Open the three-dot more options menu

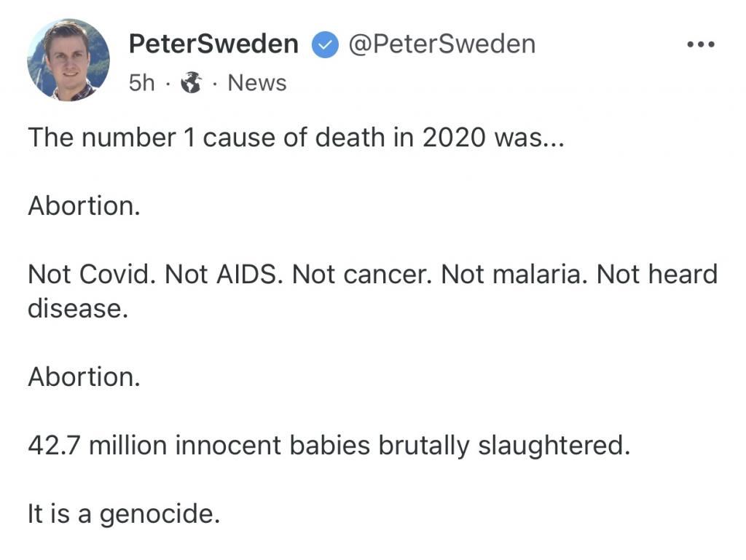tap(701, 44)
